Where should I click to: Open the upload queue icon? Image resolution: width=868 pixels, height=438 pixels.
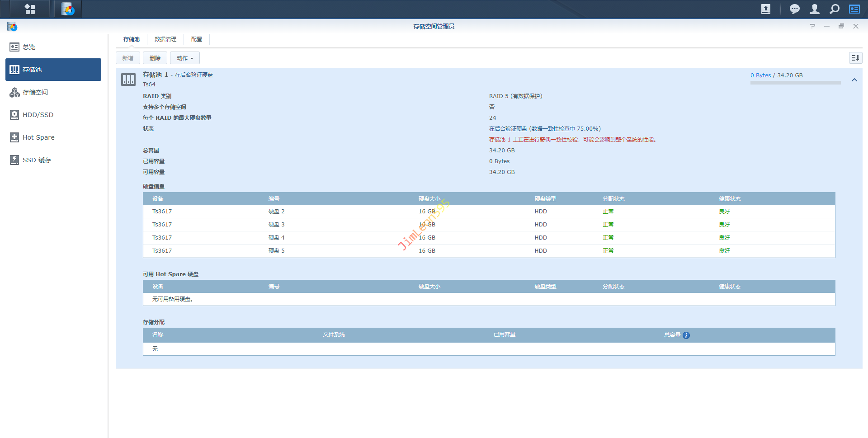(765, 9)
